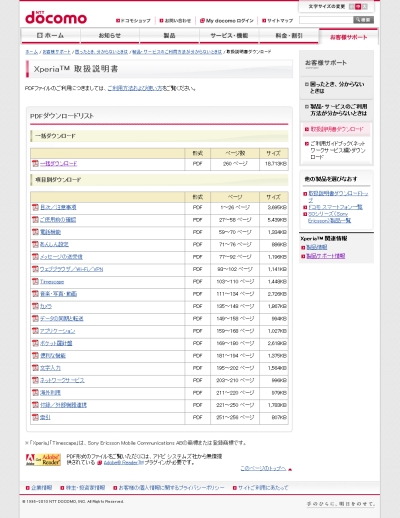Viewport: 400px width, 518px height.
Task: Open the 索引 PDF link
Action: click(45, 417)
